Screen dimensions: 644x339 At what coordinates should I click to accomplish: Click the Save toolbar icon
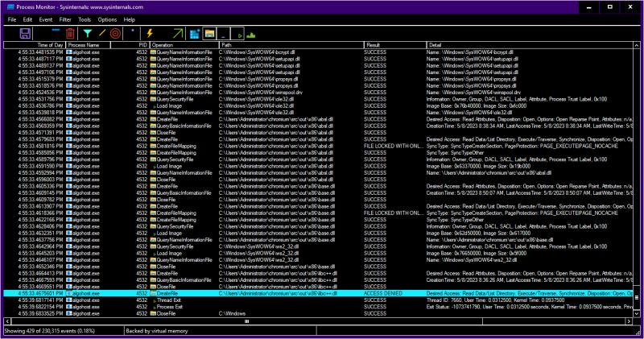(x=25, y=34)
